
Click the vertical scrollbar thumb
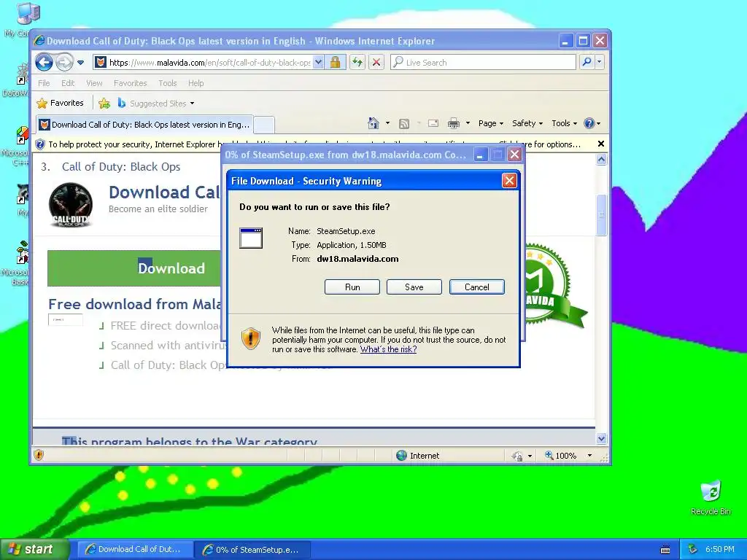tap(601, 215)
